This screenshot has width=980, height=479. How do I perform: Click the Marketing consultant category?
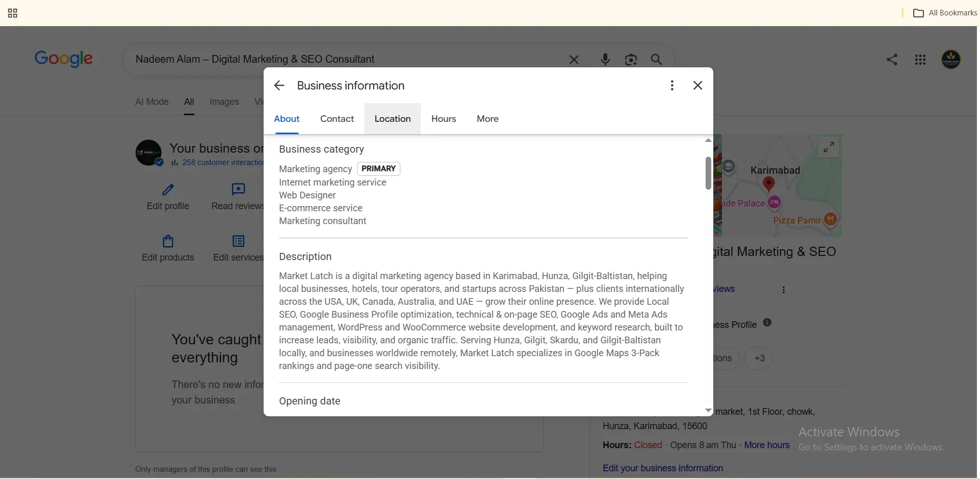(x=323, y=221)
